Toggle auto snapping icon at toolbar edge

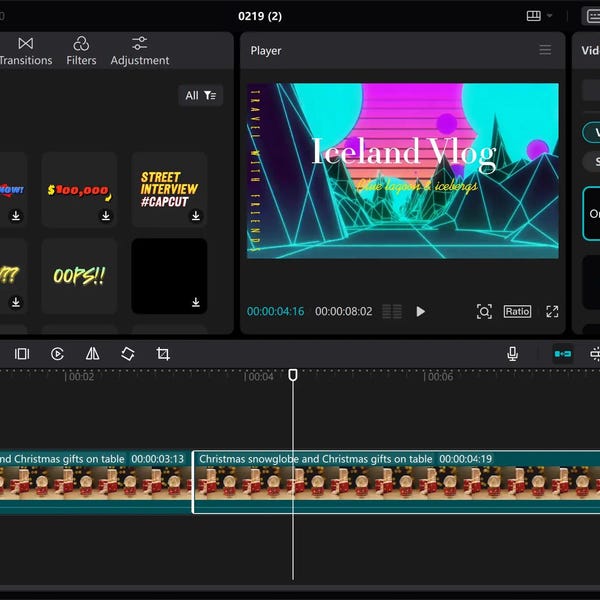(595, 354)
